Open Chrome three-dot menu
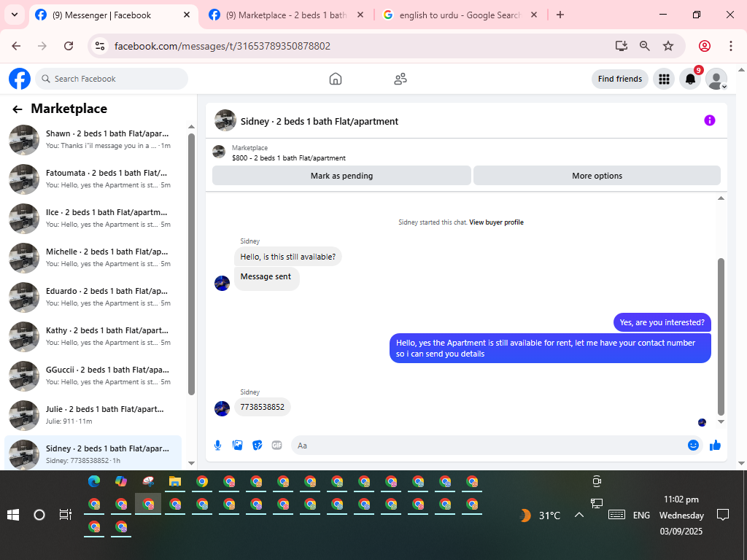The width and height of the screenshot is (747, 560). point(731,46)
